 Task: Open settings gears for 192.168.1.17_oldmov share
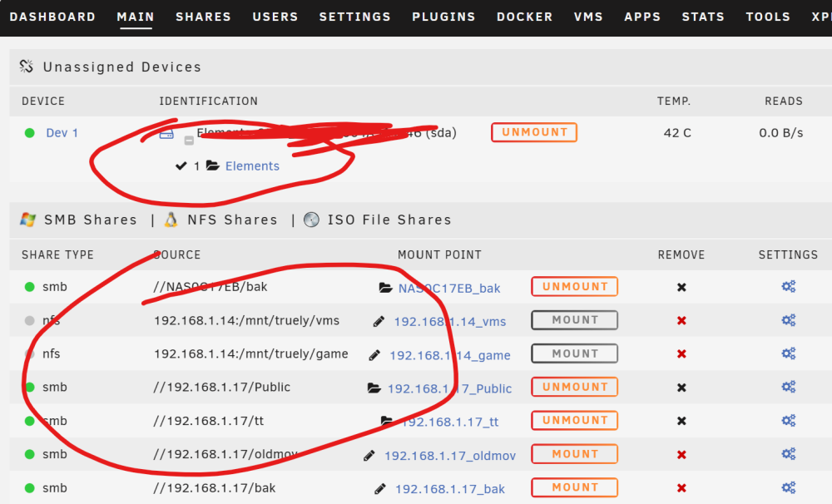click(789, 453)
